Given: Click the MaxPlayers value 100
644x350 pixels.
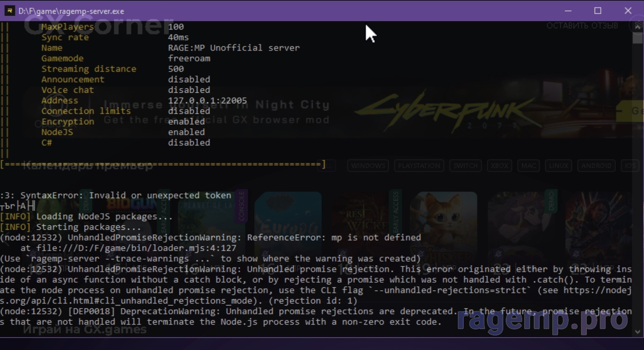Looking at the screenshot, I should point(176,27).
